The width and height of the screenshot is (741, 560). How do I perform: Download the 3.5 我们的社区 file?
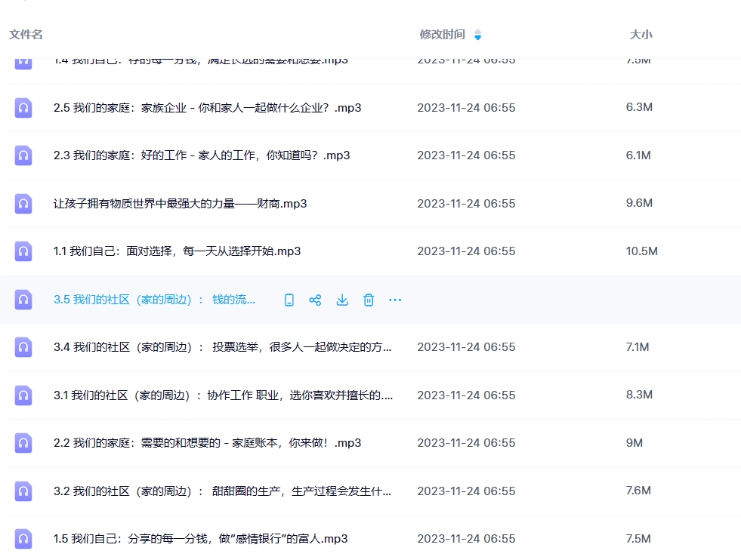click(x=342, y=300)
